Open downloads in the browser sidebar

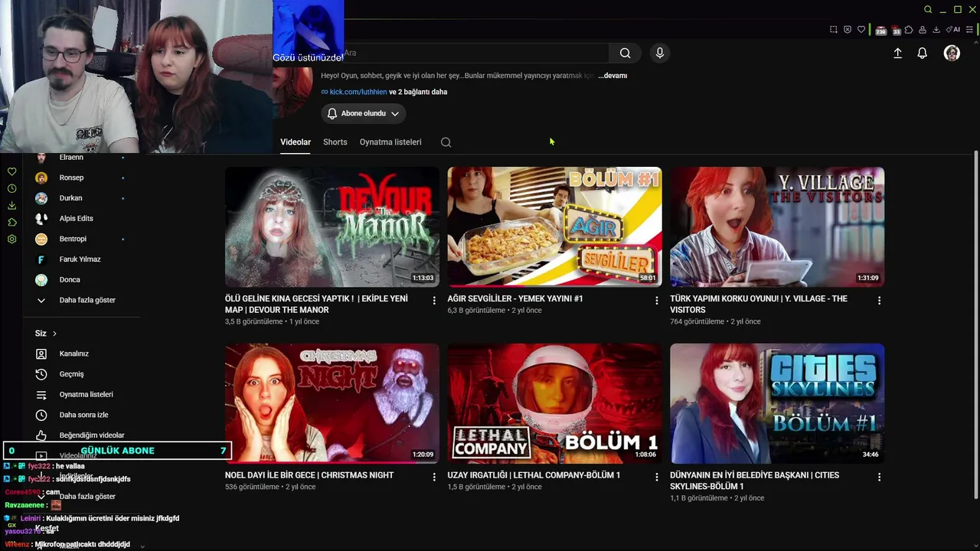click(x=11, y=205)
